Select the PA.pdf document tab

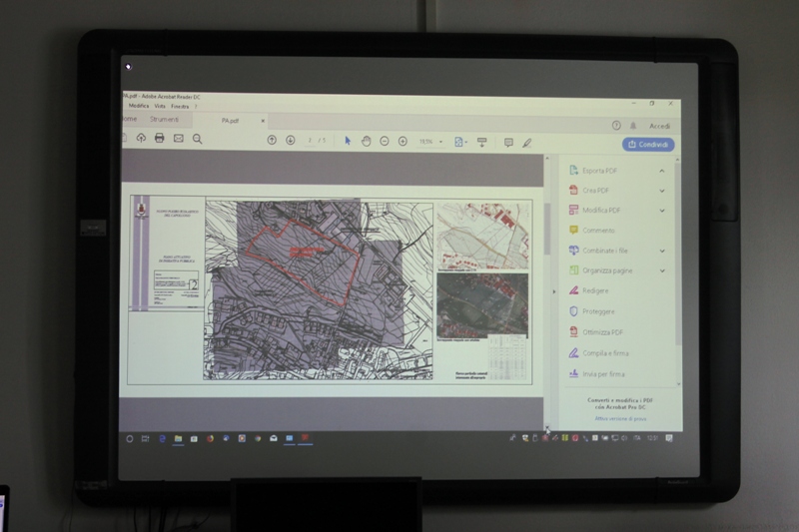point(230,121)
